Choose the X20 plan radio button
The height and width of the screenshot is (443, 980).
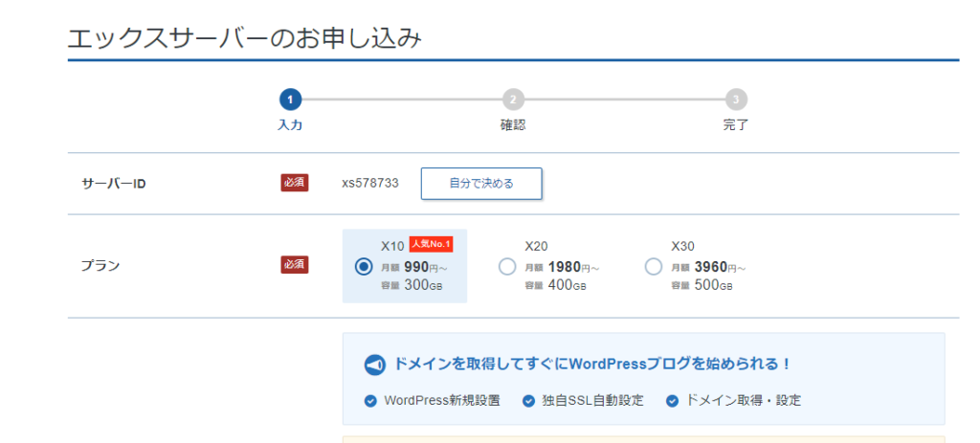(x=507, y=267)
